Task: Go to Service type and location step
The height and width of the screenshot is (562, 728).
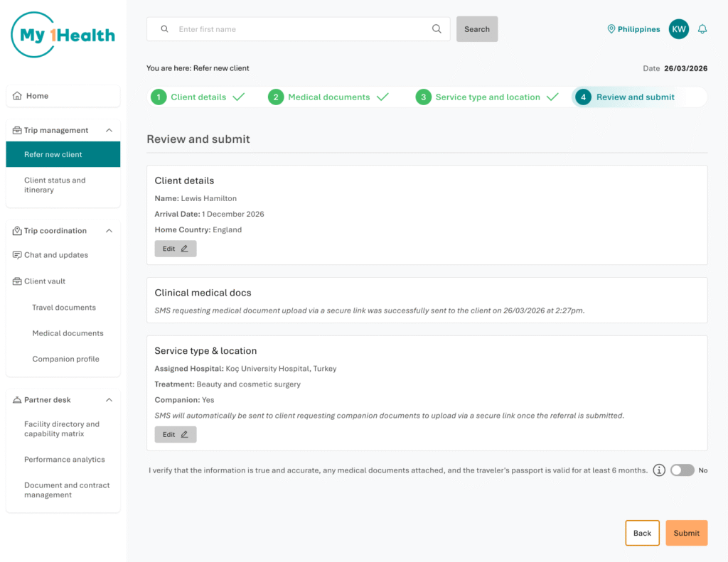Action: click(x=488, y=97)
